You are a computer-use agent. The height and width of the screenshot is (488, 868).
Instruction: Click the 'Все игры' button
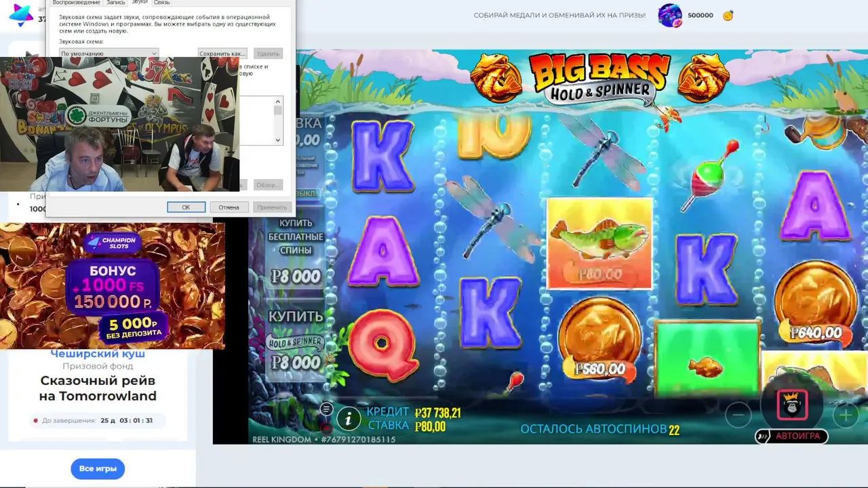click(x=98, y=468)
